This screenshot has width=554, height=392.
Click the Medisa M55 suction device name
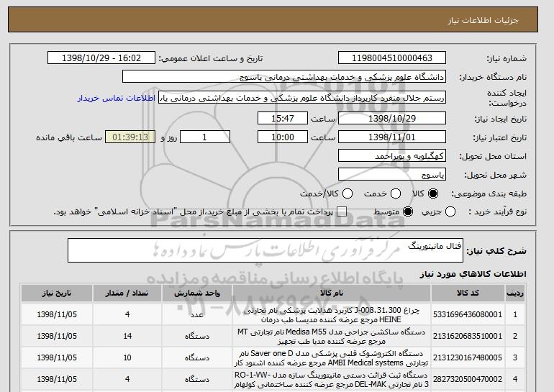(332, 337)
